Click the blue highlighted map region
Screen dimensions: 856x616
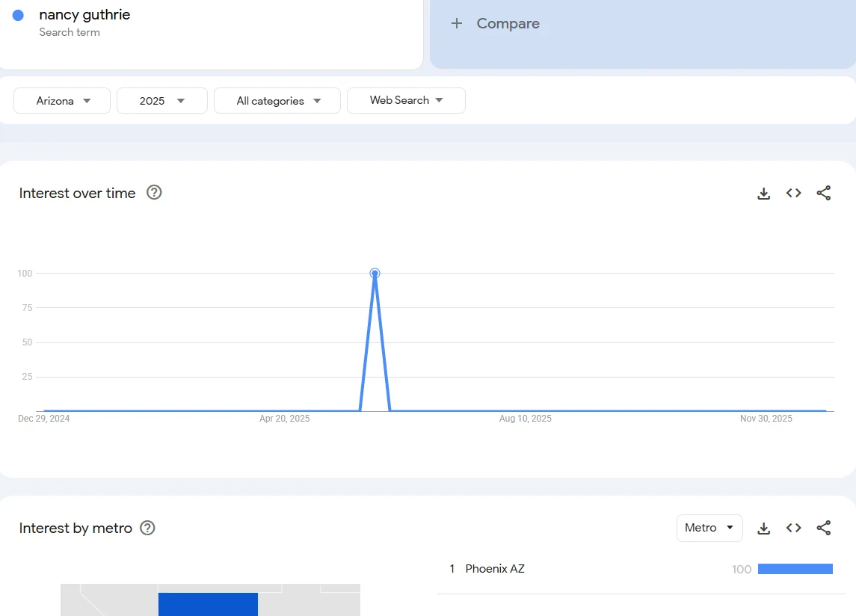(x=208, y=604)
